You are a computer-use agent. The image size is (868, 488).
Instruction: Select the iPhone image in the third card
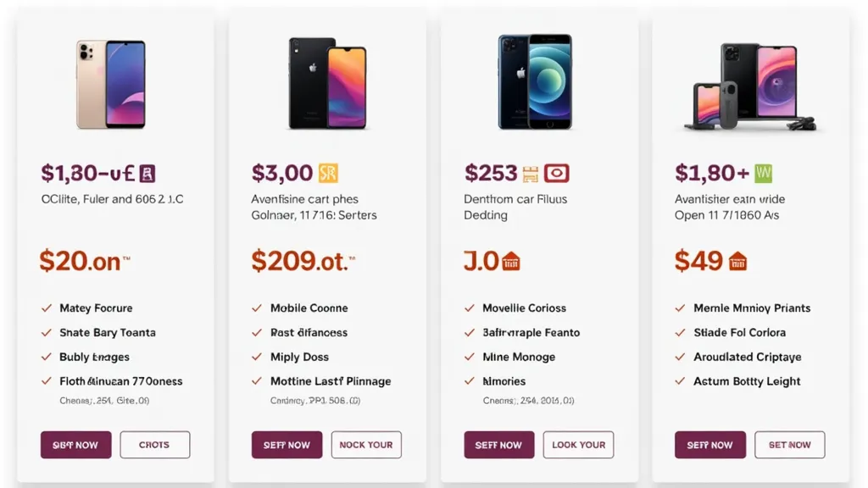tap(533, 82)
